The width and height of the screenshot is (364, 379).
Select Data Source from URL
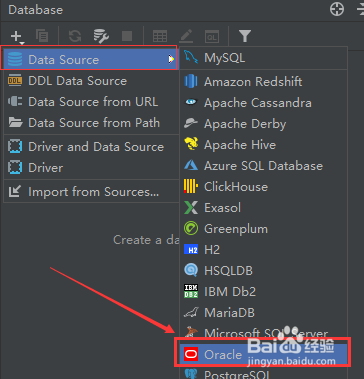click(x=91, y=102)
